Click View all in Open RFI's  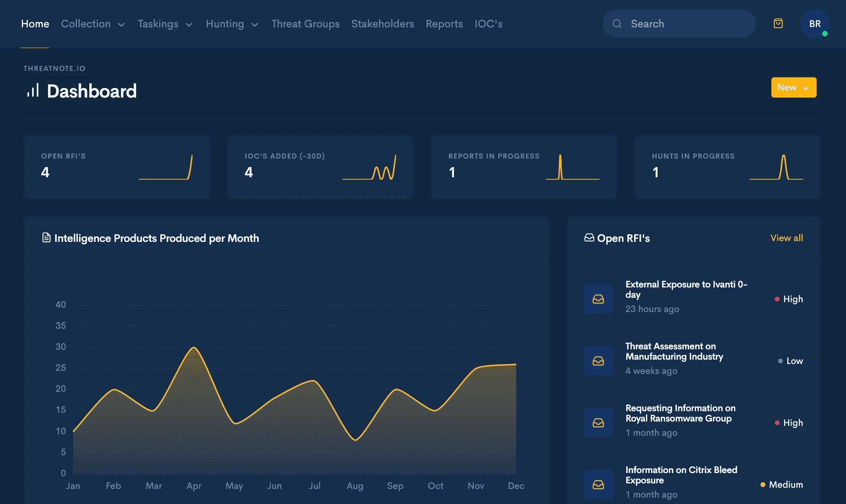[x=786, y=238]
